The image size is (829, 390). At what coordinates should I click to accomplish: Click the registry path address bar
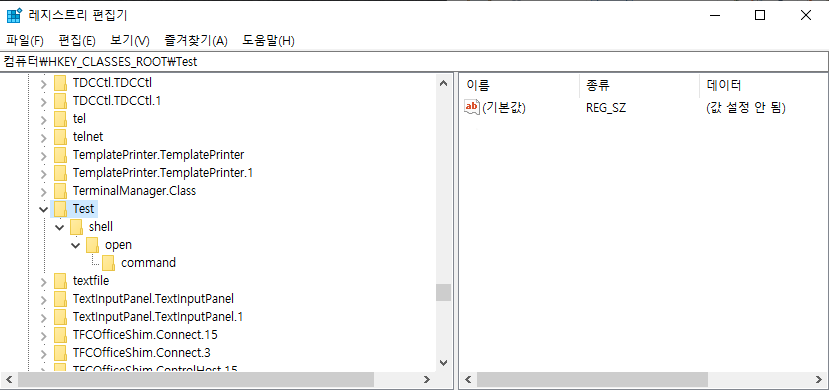414,62
